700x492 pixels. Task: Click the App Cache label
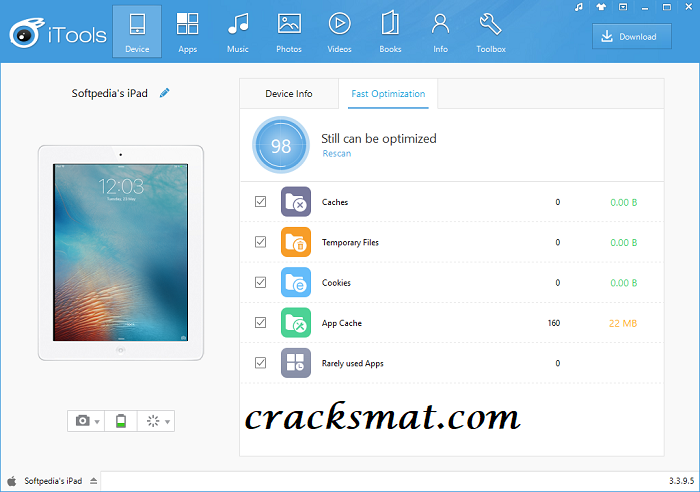click(x=342, y=323)
